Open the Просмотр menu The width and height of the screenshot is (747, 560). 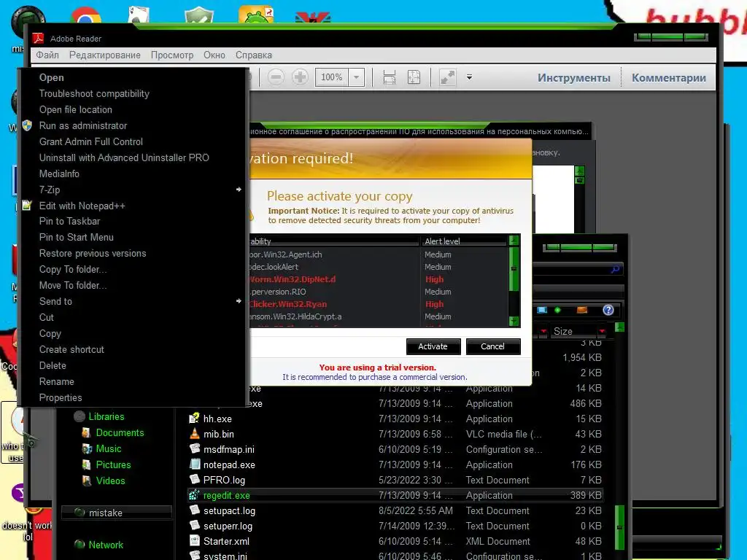coord(172,55)
